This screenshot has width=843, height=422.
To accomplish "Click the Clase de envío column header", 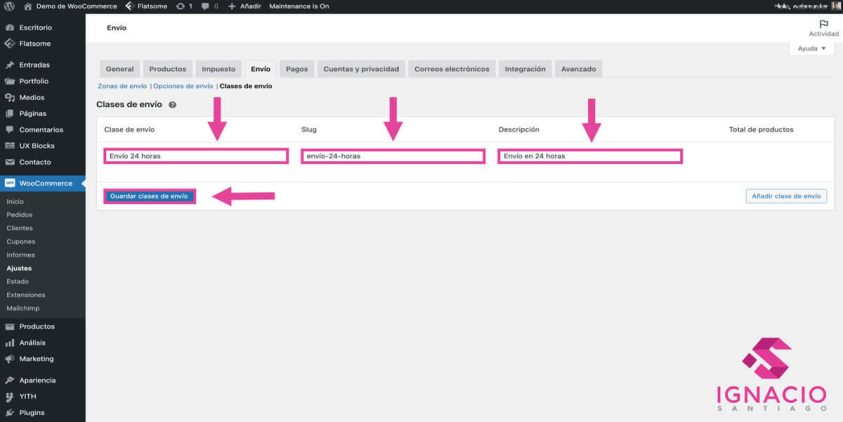I will point(130,130).
